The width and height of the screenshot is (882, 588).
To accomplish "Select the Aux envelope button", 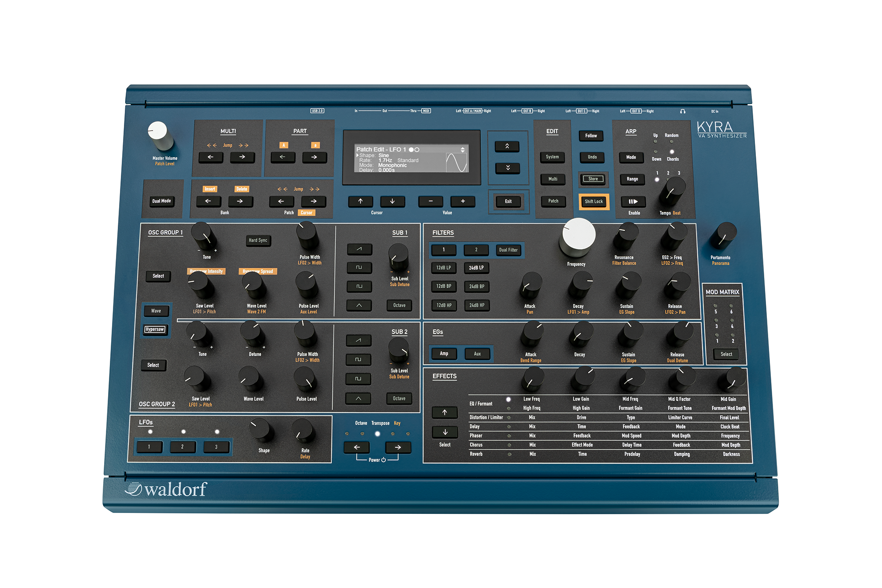I will [x=477, y=354].
